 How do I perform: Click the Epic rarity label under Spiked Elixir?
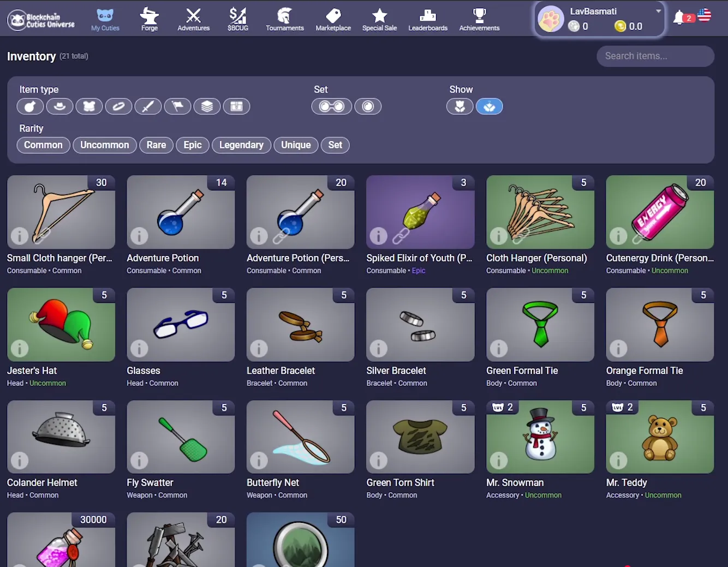419,271
